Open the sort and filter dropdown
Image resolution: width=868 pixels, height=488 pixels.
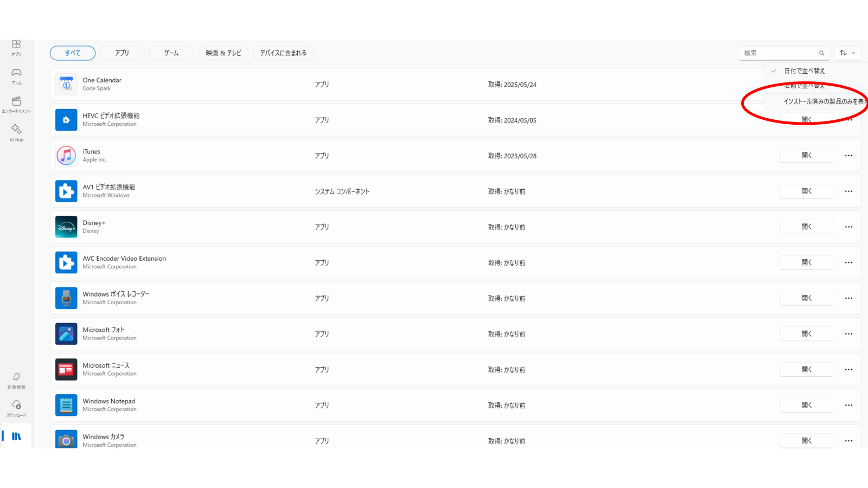click(x=847, y=53)
